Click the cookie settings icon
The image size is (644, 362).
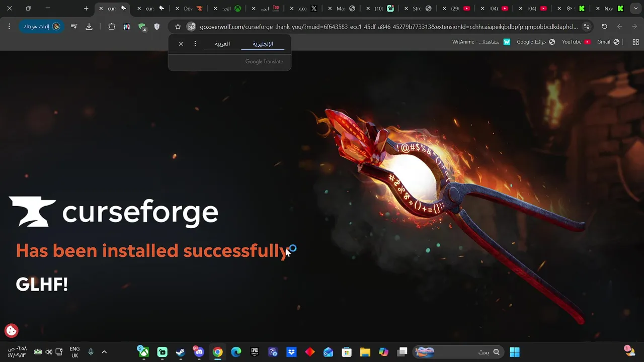[x=11, y=330]
